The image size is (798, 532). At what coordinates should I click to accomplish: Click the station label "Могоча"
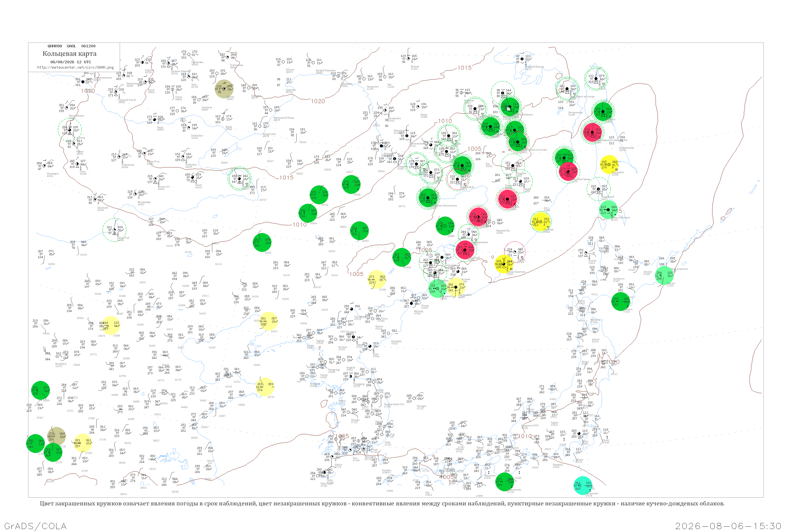[x=290, y=70]
